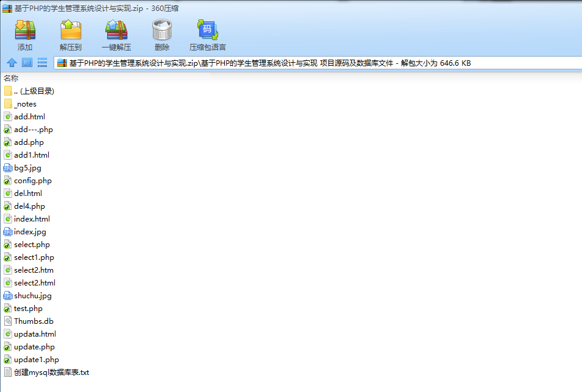
Task: Select the add.html file icon
Action: [8, 117]
